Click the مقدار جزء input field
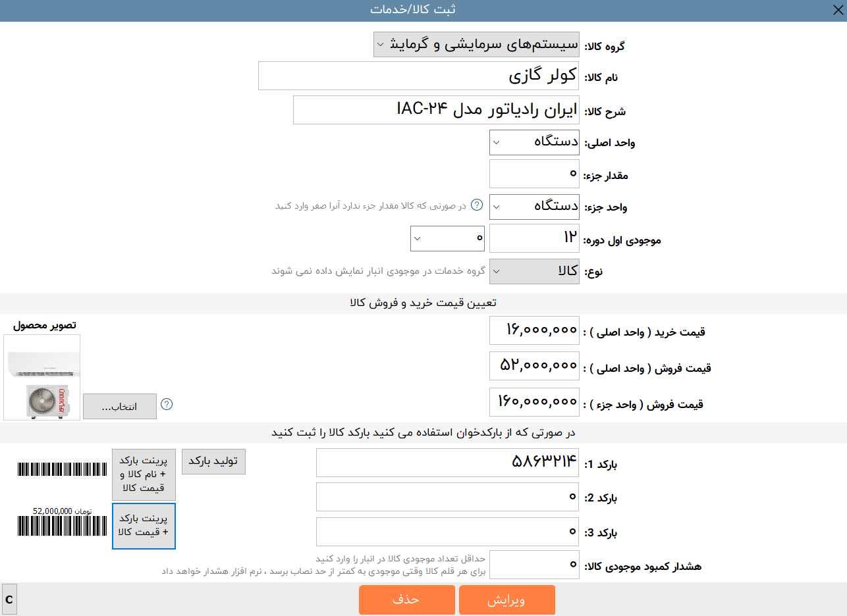The width and height of the screenshot is (847, 616). (535, 174)
